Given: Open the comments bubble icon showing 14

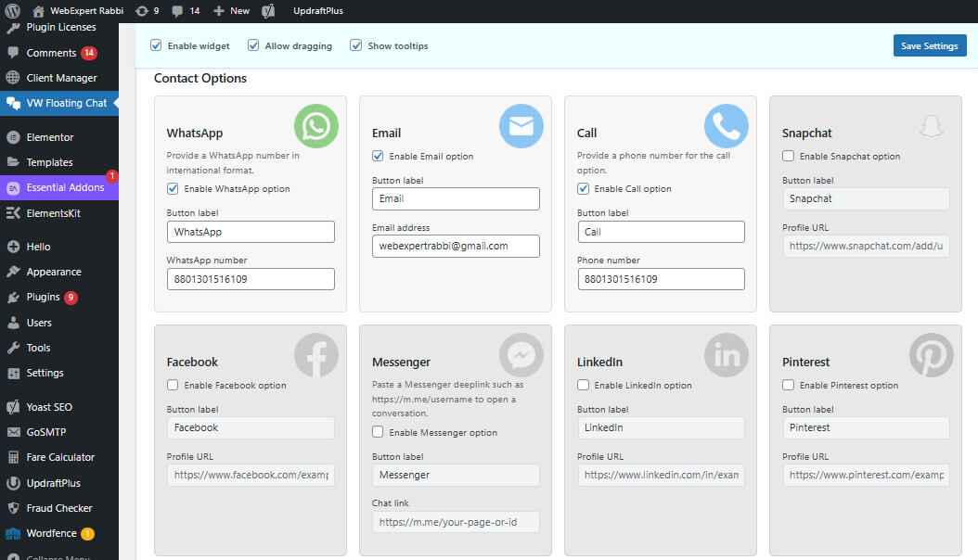Looking at the screenshot, I should (177, 10).
